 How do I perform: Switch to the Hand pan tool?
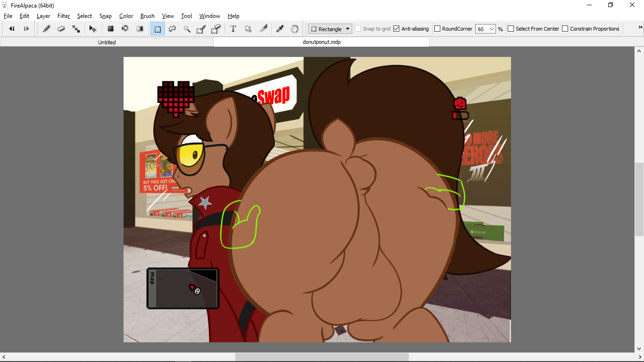click(x=294, y=29)
